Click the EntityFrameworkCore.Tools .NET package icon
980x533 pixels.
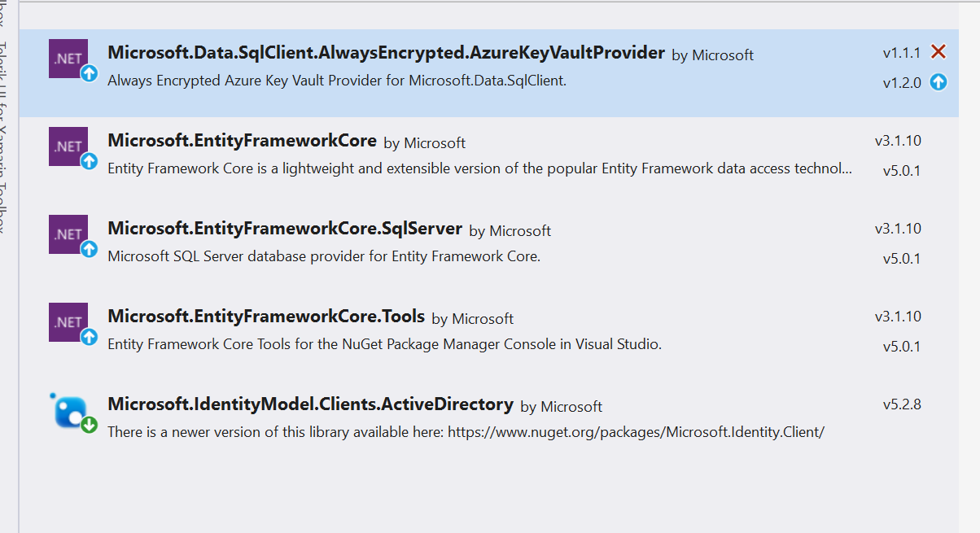(x=68, y=322)
